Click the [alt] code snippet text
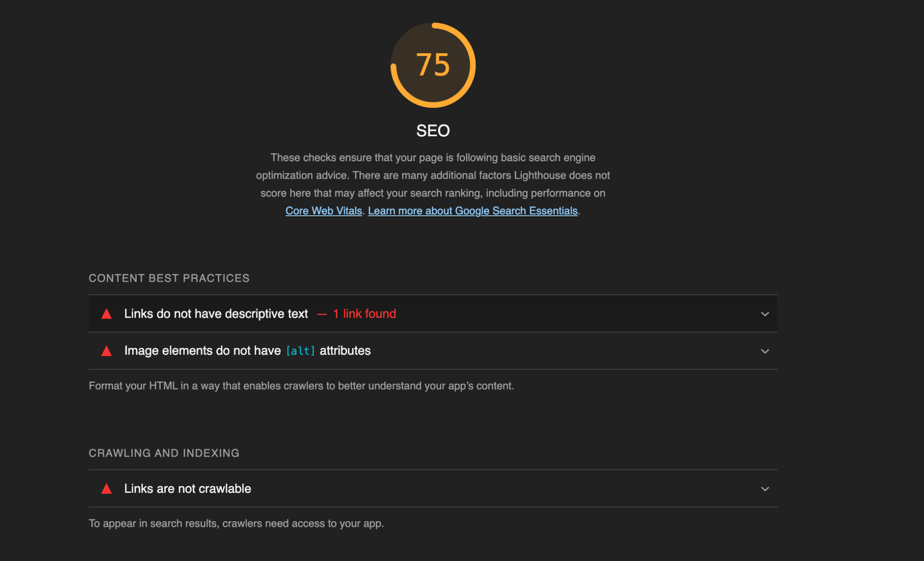The height and width of the screenshot is (561, 924). click(x=300, y=351)
